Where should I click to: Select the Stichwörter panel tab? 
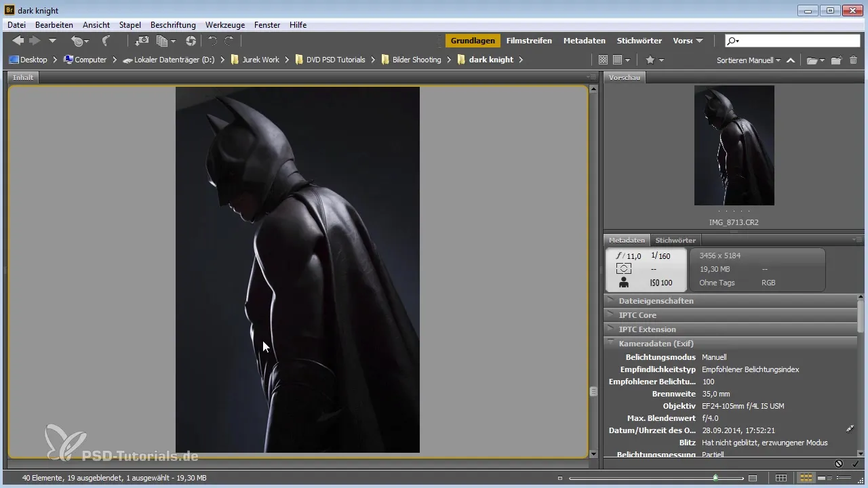(675, 240)
